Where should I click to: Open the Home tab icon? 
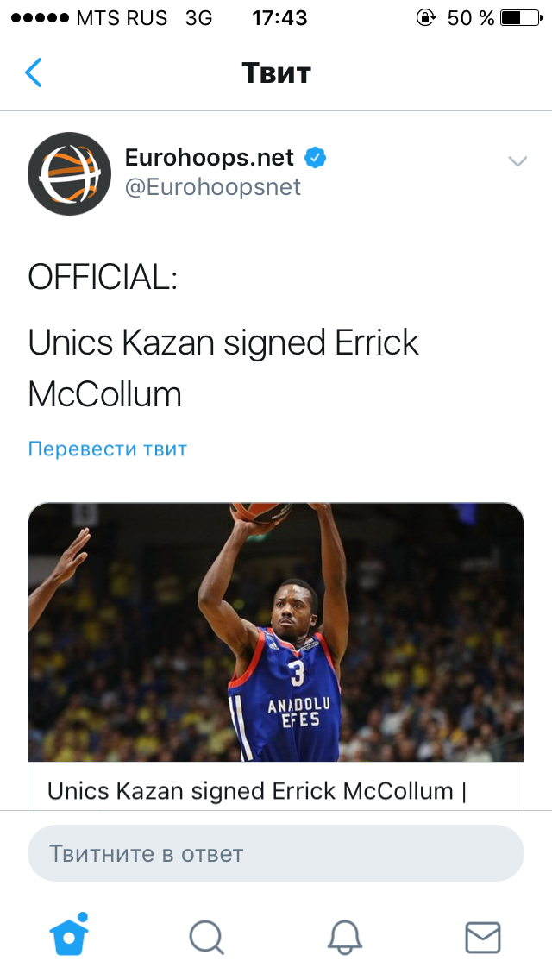click(69, 934)
